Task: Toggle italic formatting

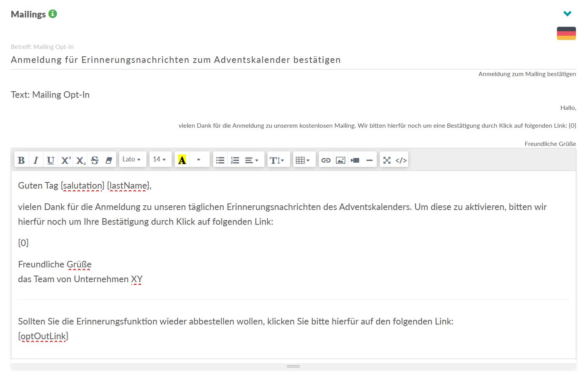Action: click(36, 160)
